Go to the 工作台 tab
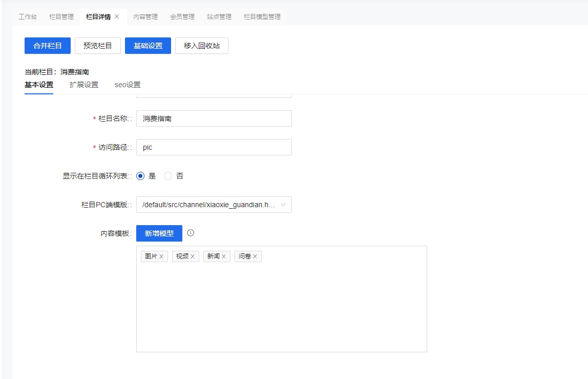The height and width of the screenshot is (379, 588). point(28,16)
